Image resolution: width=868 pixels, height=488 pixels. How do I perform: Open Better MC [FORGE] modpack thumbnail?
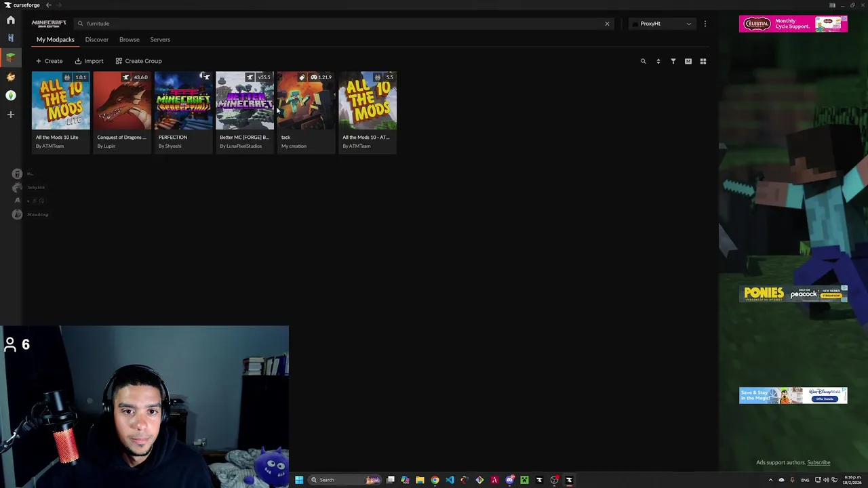coord(245,100)
